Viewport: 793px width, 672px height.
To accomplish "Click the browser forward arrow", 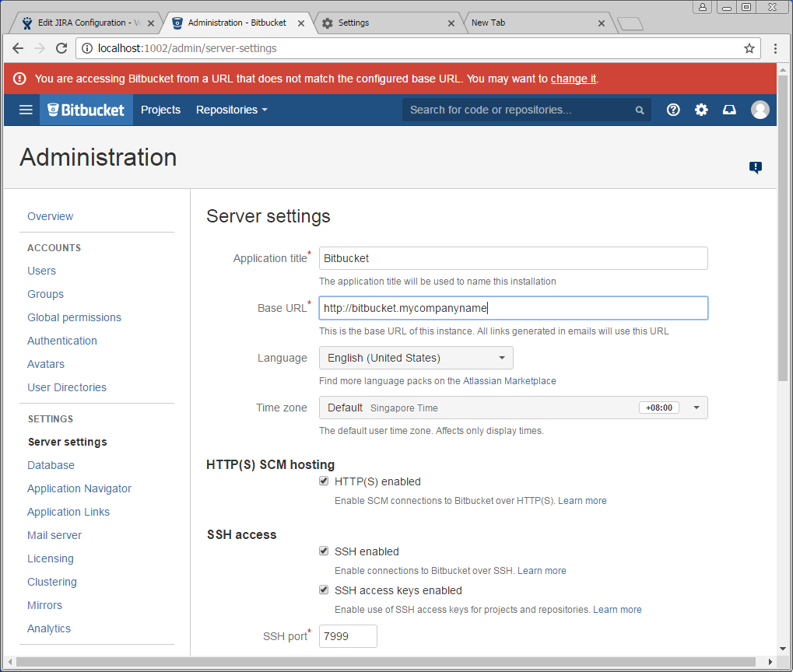I will pyautogui.click(x=40, y=48).
